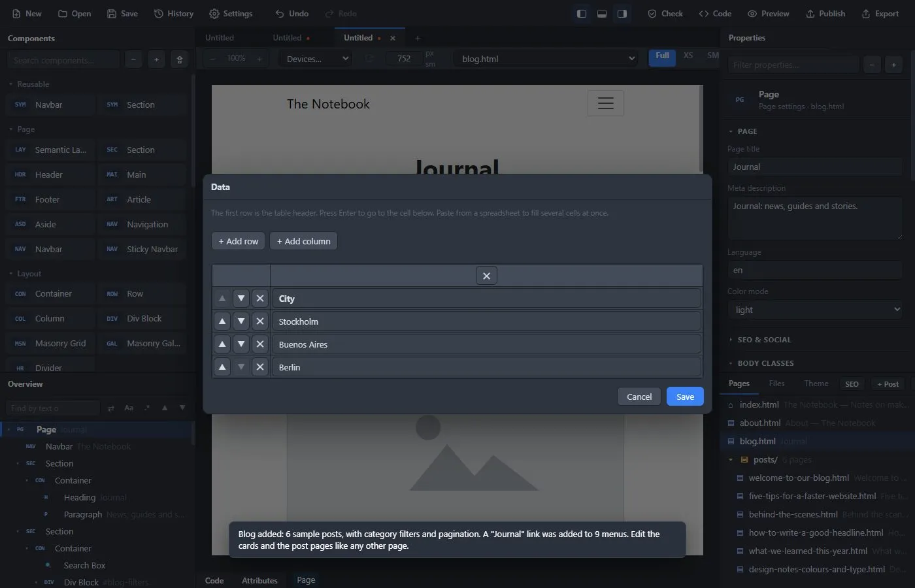Move the Stockholm row up
The image size is (915, 588).
click(222, 321)
